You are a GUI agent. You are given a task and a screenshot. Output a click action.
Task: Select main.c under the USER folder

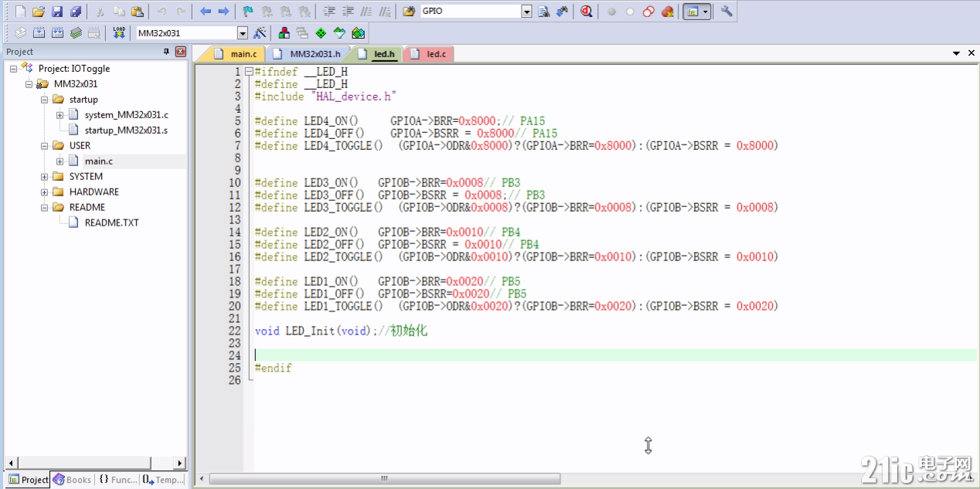99,161
